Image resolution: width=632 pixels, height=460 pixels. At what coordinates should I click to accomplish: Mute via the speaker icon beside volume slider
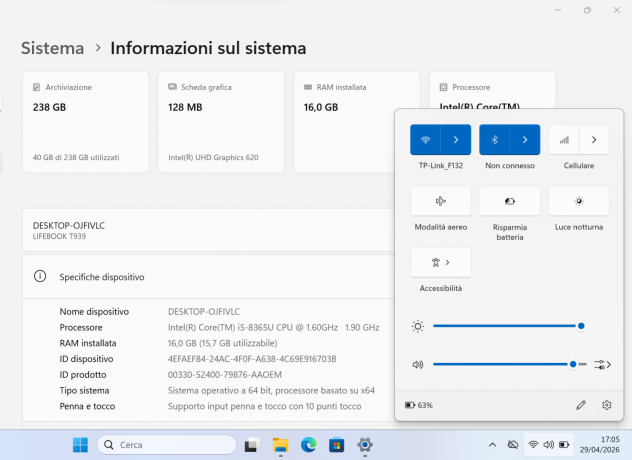tap(418, 364)
